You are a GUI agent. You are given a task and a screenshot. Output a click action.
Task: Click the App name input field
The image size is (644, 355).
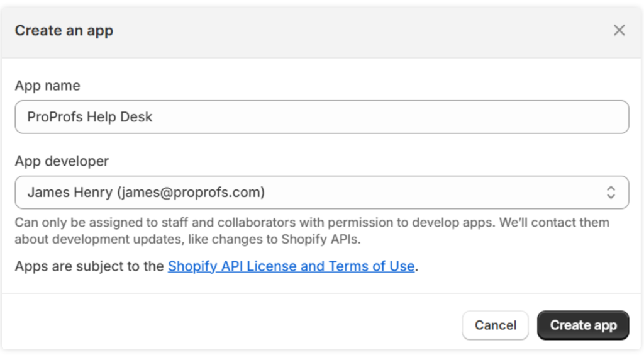[x=321, y=116]
